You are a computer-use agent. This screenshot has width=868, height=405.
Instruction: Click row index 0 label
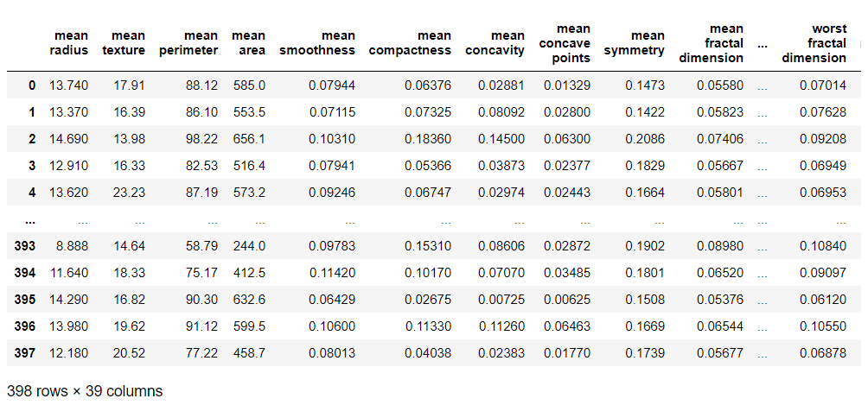tap(32, 85)
